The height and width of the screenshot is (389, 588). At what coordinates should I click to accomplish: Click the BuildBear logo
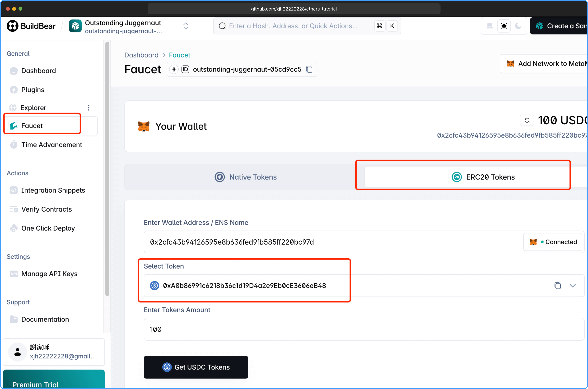coord(31,26)
